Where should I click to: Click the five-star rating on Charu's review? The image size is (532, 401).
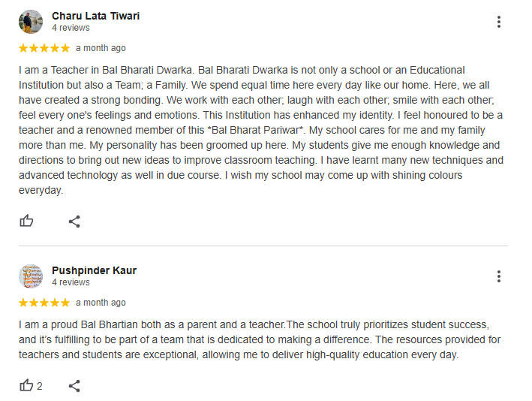(x=44, y=48)
